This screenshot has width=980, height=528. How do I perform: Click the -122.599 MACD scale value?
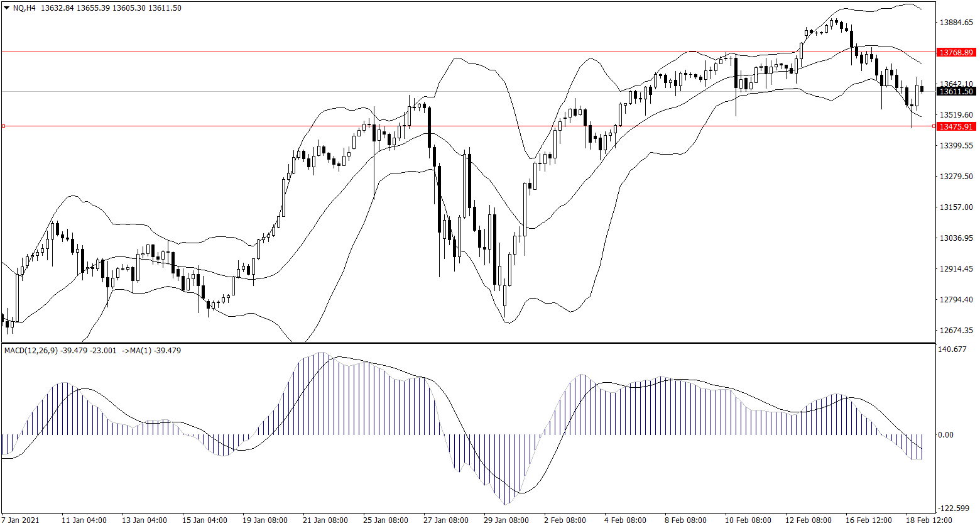point(954,509)
